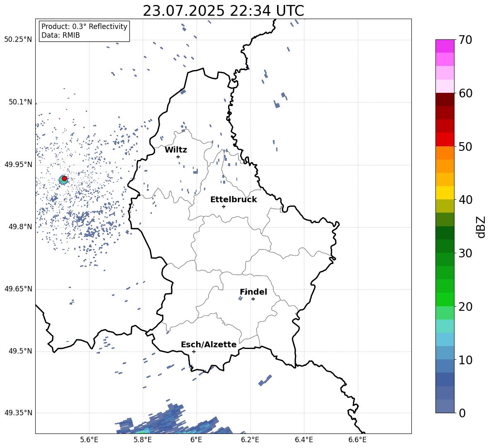This screenshot has width=491, height=448.
Task: Click the 50 colorbar tick label
Action: 465,146
